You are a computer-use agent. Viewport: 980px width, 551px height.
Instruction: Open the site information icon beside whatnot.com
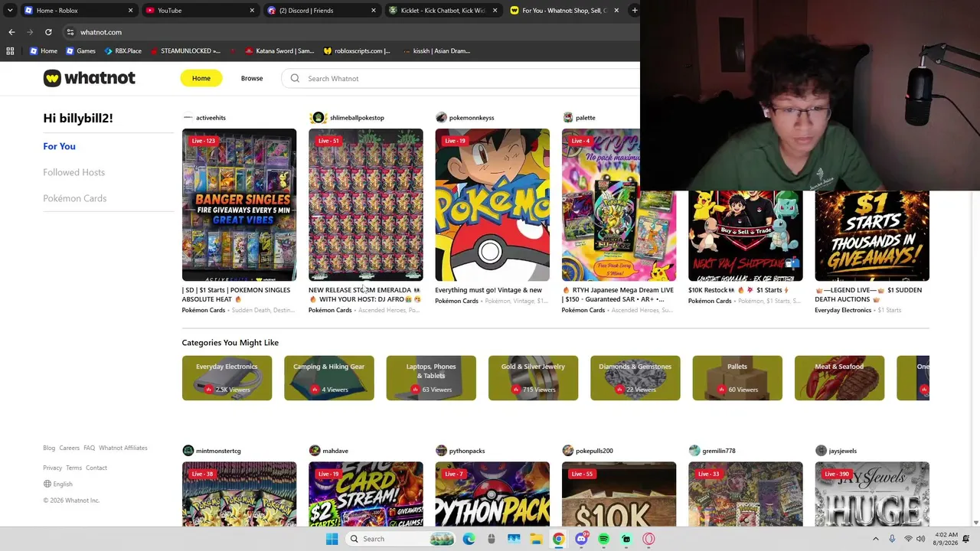point(70,32)
